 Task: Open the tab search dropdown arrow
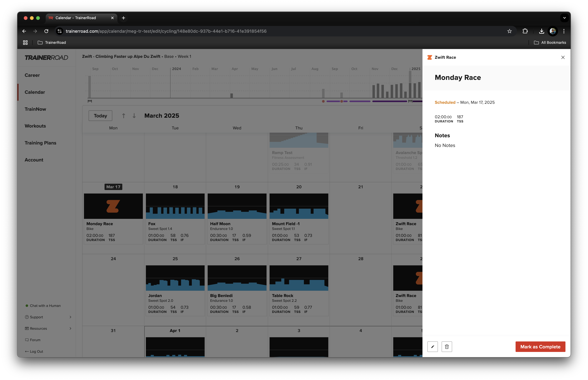pos(564,18)
